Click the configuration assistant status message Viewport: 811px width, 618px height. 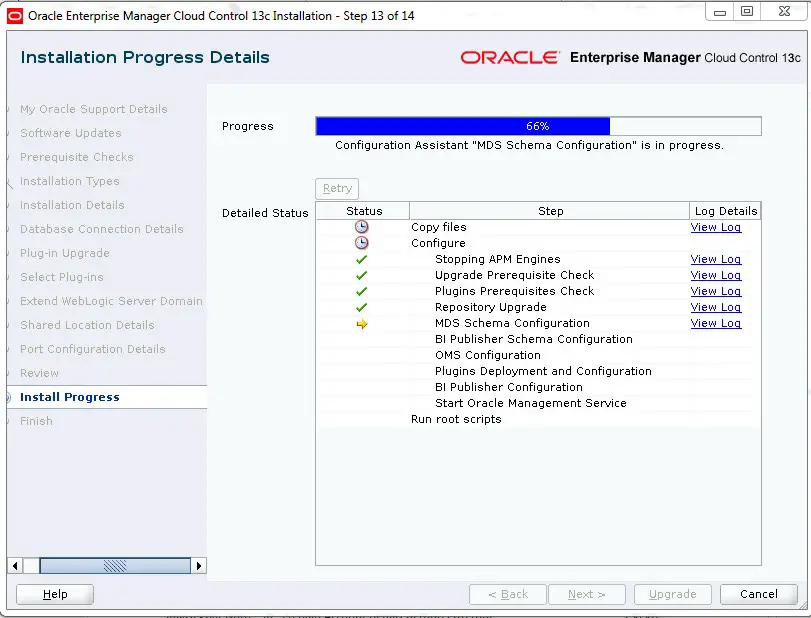[x=529, y=145]
